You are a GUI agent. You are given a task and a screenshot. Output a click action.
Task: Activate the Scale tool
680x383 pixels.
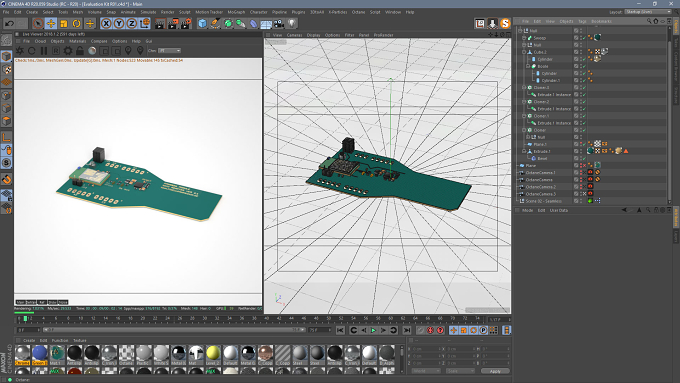pos(64,23)
